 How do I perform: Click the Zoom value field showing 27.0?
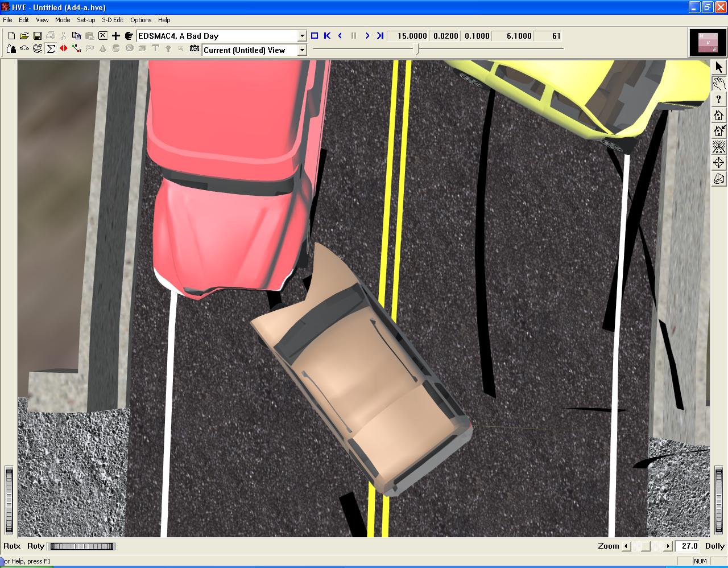[x=689, y=546]
